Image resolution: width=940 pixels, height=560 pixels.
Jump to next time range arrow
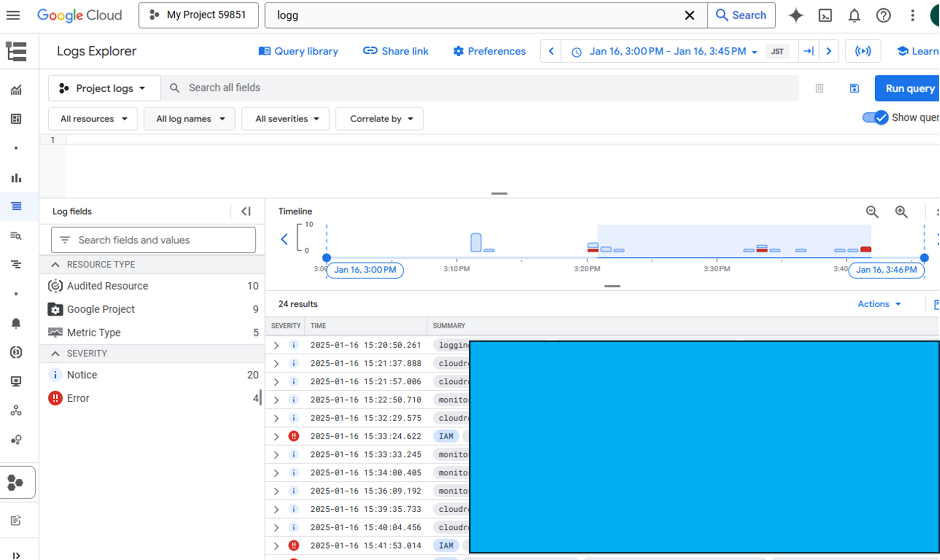coord(829,51)
